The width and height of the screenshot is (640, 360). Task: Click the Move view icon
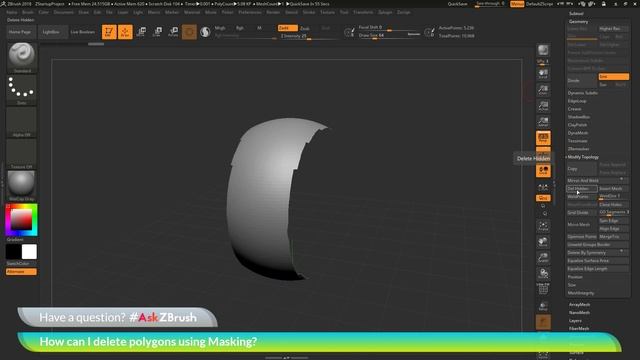coord(543,242)
